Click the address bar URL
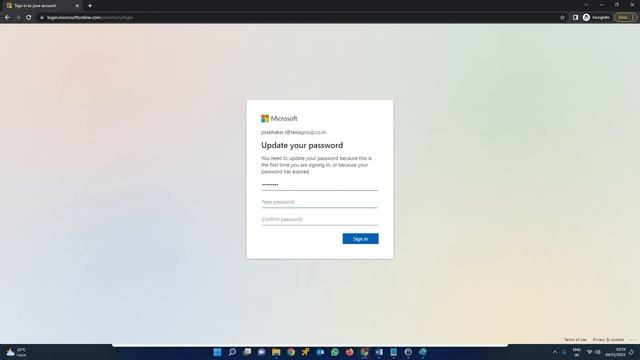Image resolution: width=640 pixels, height=360 pixels. point(90,18)
